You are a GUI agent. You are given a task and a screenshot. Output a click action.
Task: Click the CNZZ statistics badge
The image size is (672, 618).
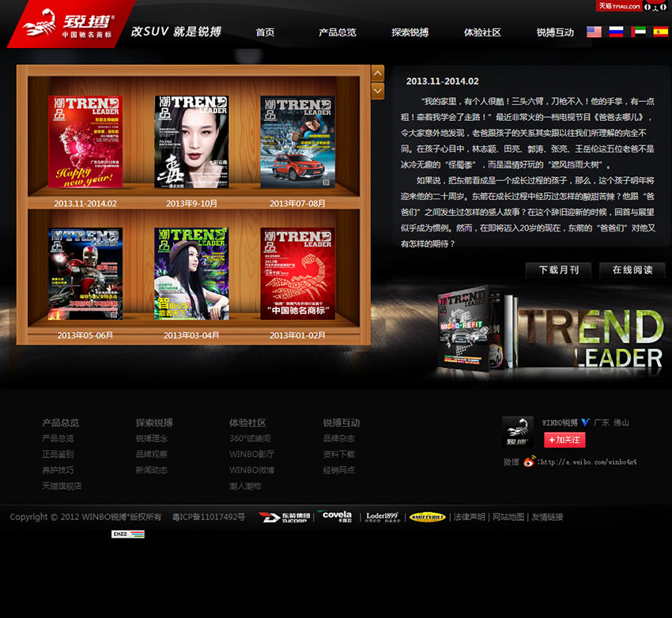[x=128, y=534]
